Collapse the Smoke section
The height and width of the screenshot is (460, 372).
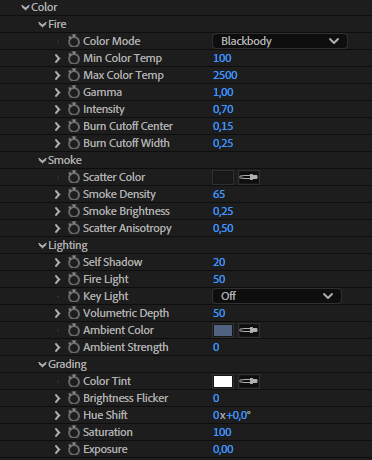point(42,160)
